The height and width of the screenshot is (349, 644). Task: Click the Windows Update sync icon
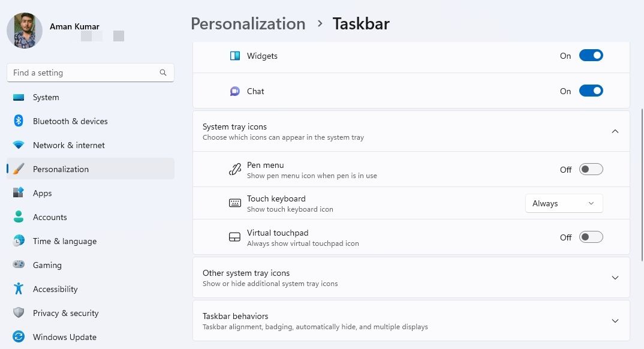pyautogui.click(x=19, y=336)
